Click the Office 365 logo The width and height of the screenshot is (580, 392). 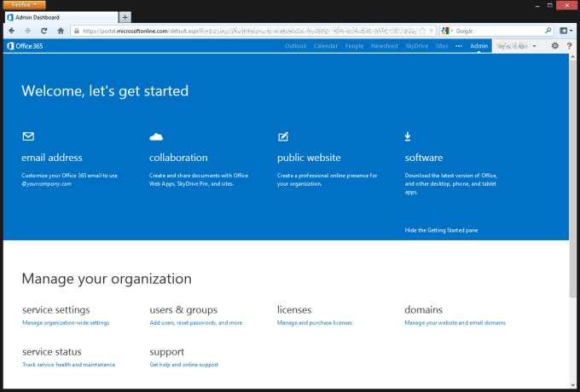[x=25, y=46]
